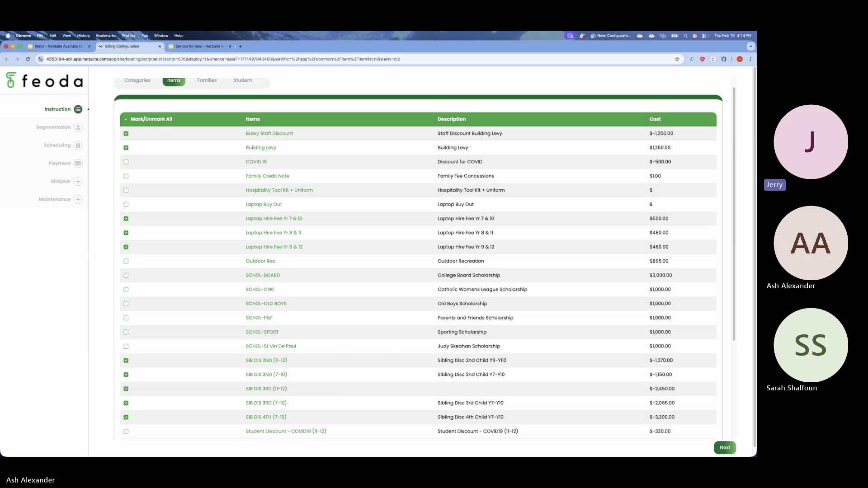The width and height of the screenshot is (868, 488).
Task: Reload the page with refresh icon
Action: 28,59
